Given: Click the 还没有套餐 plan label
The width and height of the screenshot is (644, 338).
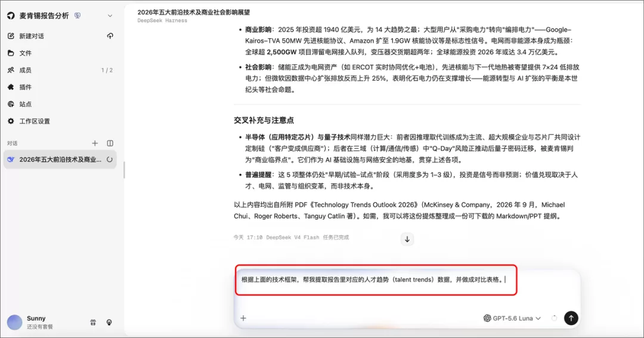Looking at the screenshot, I should click(40, 327).
